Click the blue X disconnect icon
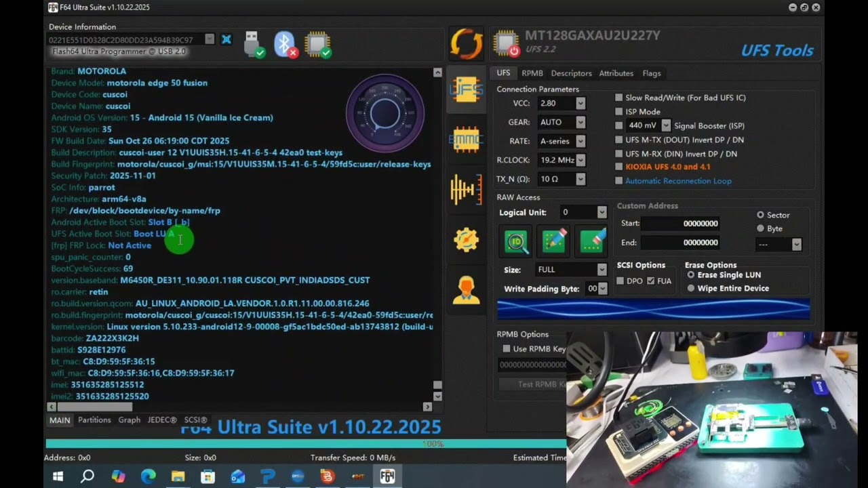This screenshot has width=868, height=488. click(226, 39)
